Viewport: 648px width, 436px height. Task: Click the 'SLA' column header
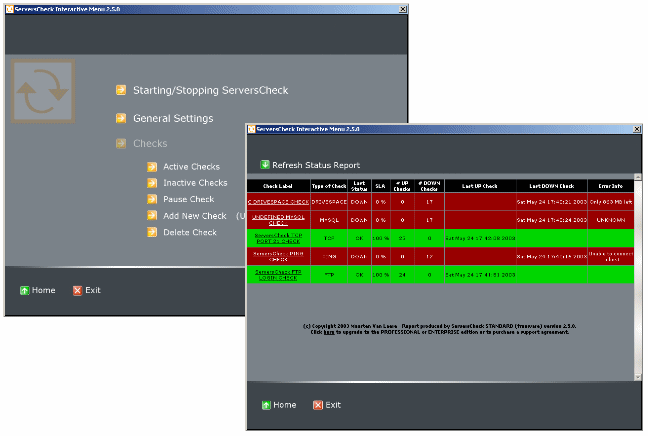(x=381, y=186)
